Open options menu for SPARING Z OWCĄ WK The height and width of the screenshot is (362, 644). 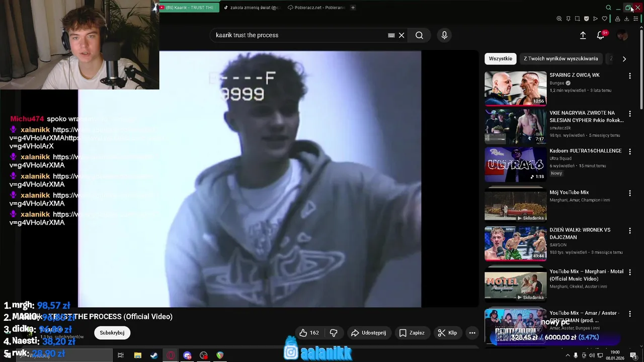[x=630, y=76]
